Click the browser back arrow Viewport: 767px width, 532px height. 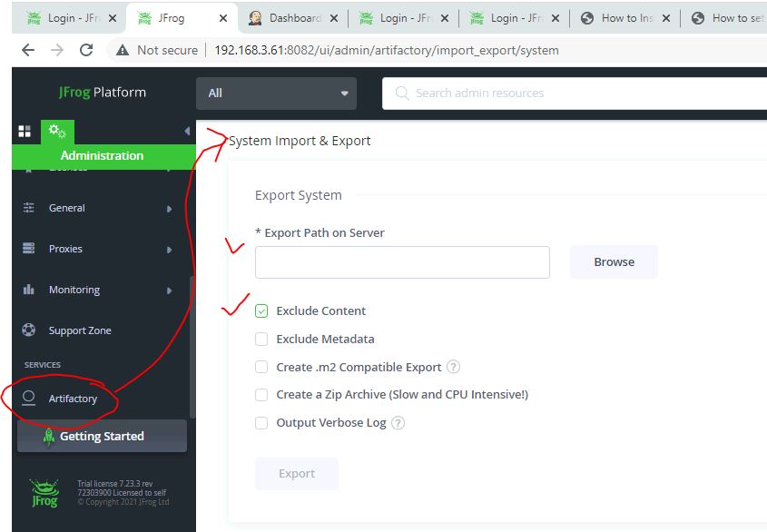[x=28, y=50]
